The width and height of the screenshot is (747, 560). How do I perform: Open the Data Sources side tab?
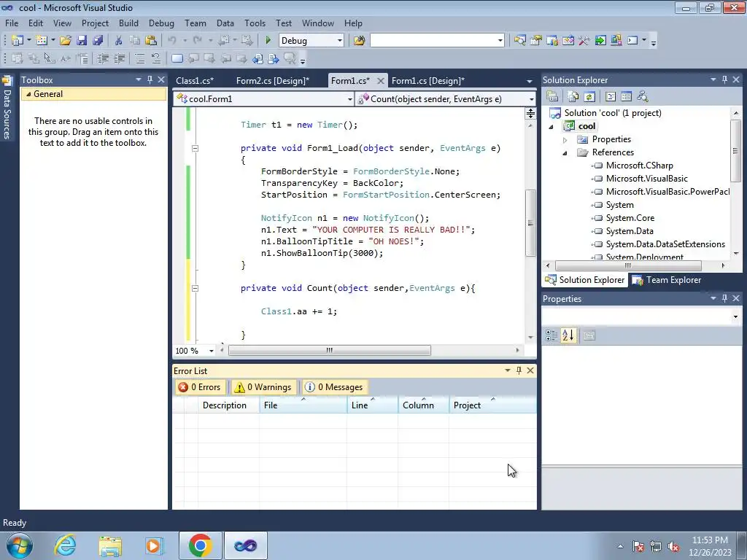pyautogui.click(x=7, y=106)
